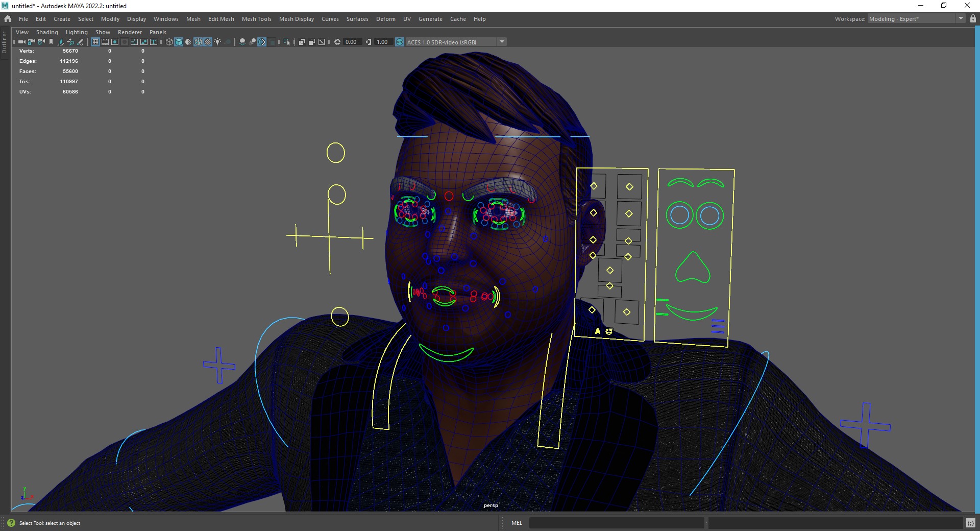Viewport: 980px width, 531px height.
Task: Open the viewport Renderer menu
Action: point(130,32)
